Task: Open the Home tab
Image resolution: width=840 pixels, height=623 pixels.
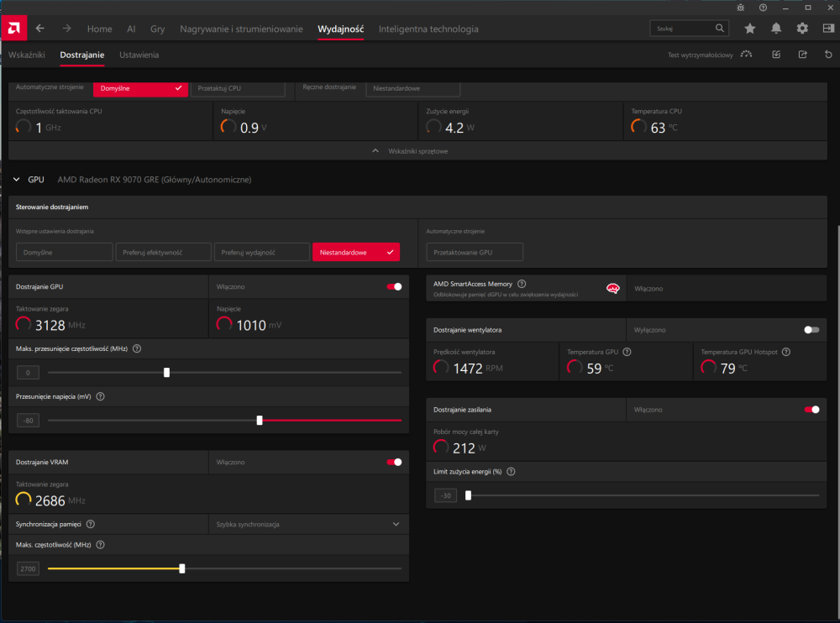Action: click(100, 29)
